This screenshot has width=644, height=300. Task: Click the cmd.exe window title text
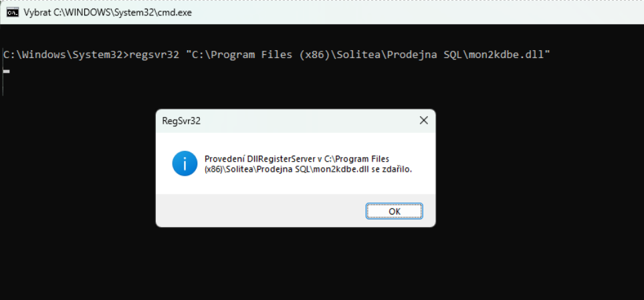pos(108,13)
